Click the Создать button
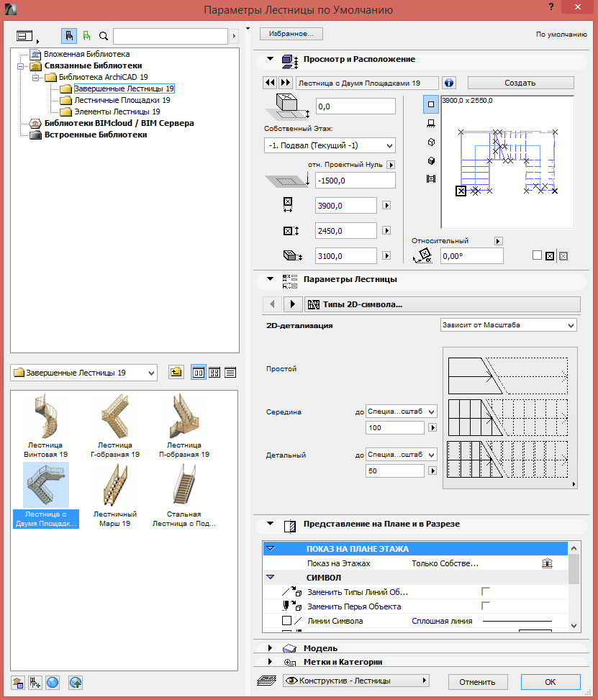The image size is (598, 700). 520,83
